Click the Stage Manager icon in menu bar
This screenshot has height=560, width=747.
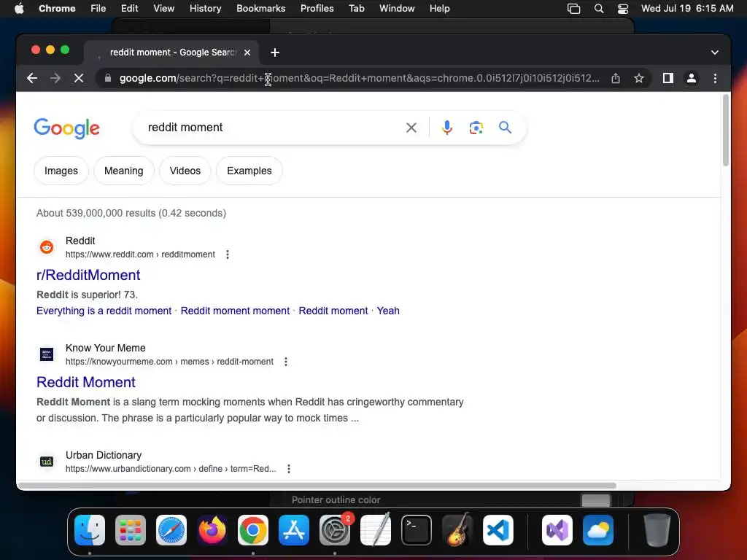coord(573,8)
